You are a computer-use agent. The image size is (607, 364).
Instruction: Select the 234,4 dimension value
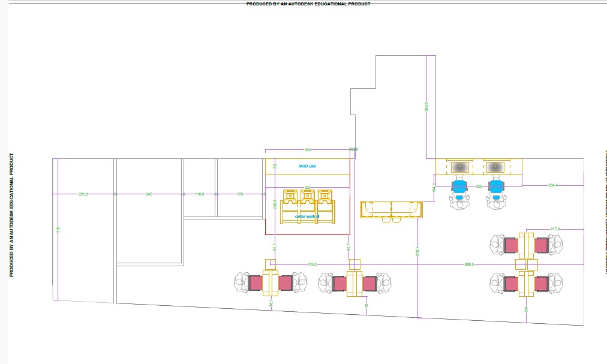pyautogui.click(x=553, y=185)
